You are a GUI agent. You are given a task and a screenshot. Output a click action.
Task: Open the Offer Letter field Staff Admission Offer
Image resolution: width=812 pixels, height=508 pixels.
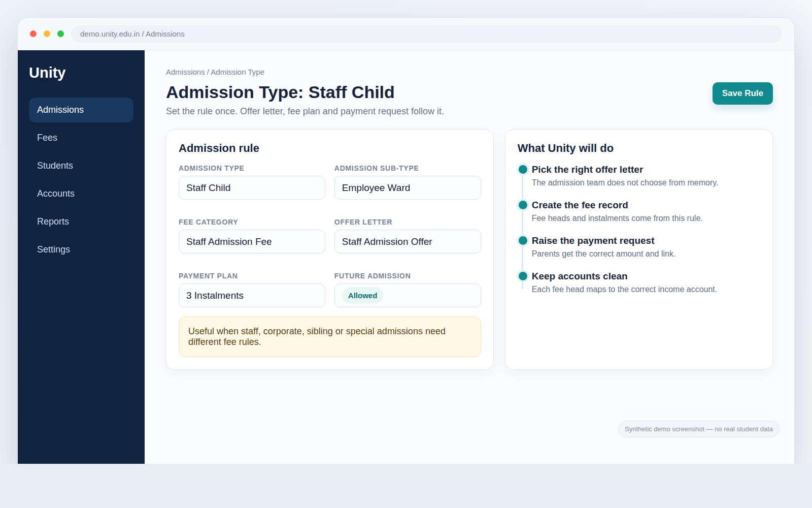coord(408,242)
